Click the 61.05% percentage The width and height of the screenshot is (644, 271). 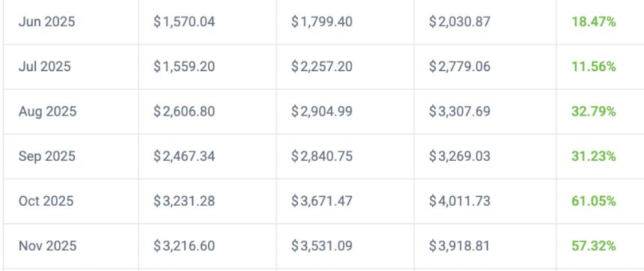(x=594, y=201)
